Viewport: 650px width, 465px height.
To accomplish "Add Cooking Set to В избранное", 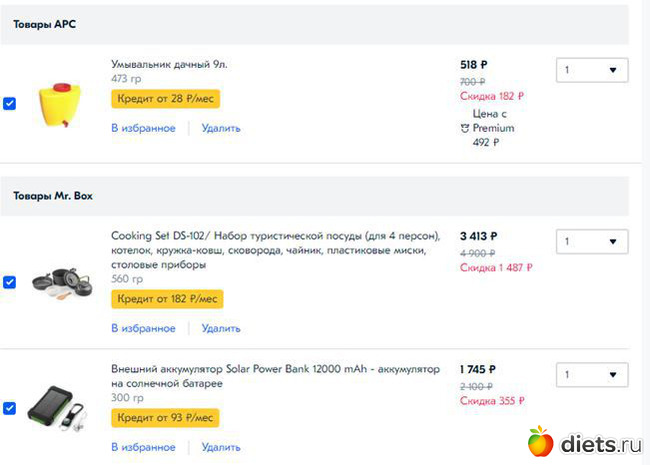I will coord(143,328).
